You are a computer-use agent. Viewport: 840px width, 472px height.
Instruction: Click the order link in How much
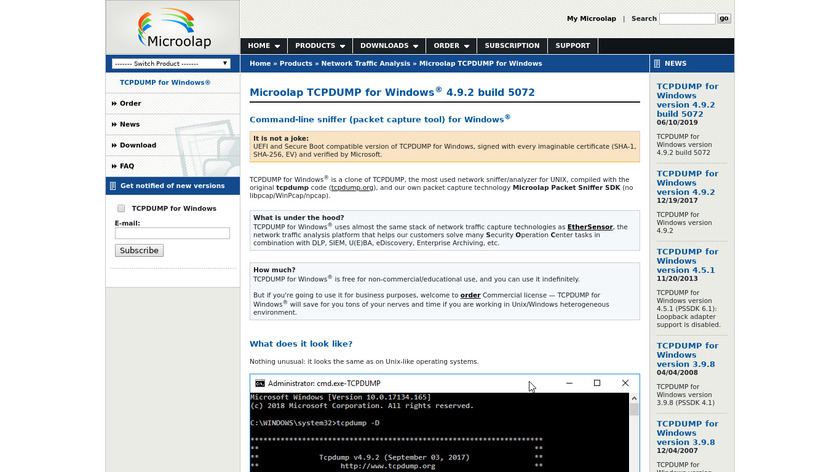tap(470, 295)
